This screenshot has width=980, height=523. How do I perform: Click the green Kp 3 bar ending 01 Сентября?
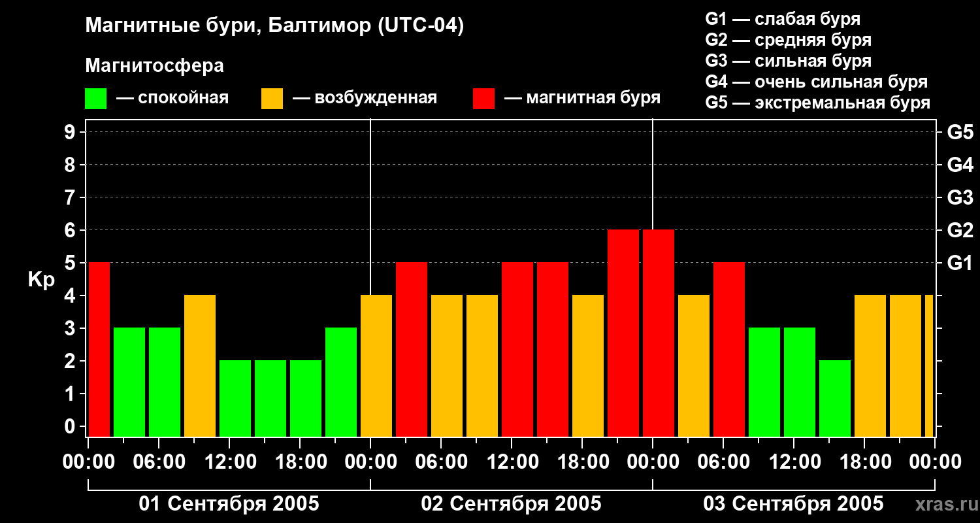click(341, 382)
